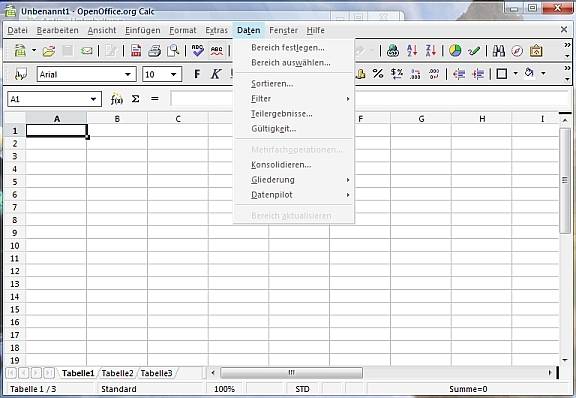This screenshot has width=576, height=398.
Task: Click Sort Ascending A-Z icon
Action: pos(412,51)
